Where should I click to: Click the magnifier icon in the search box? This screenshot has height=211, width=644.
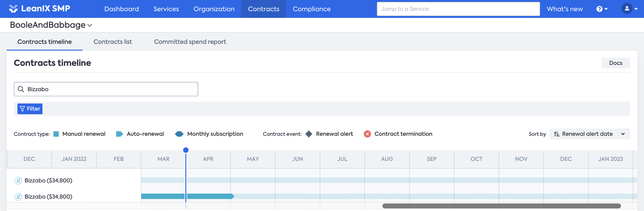tap(21, 89)
